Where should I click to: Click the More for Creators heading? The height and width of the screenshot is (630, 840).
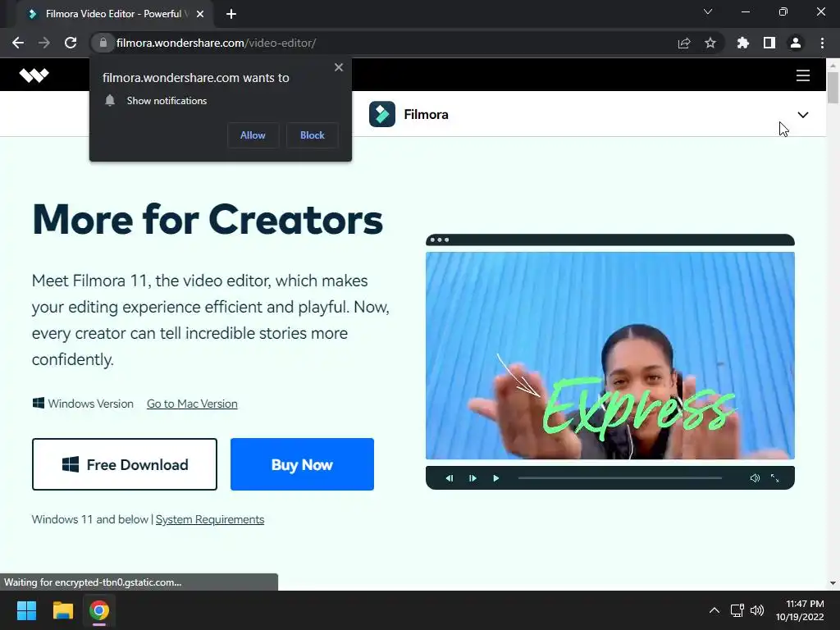(x=208, y=220)
